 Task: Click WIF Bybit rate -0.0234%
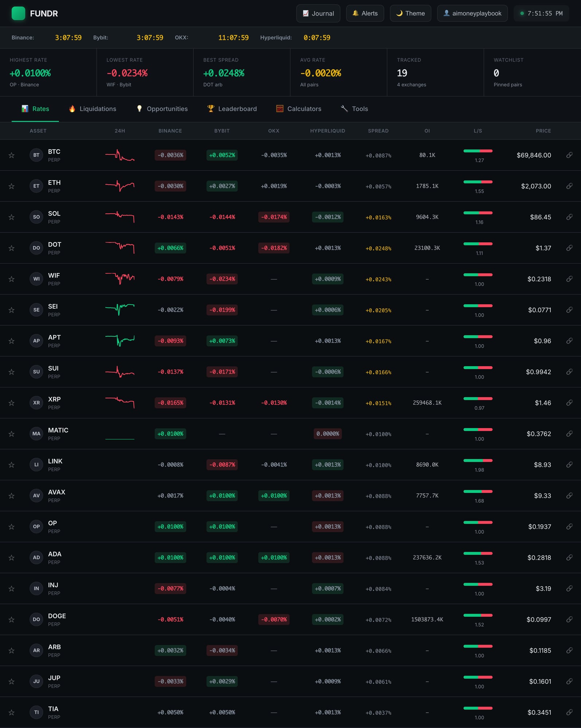coord(222,279)
